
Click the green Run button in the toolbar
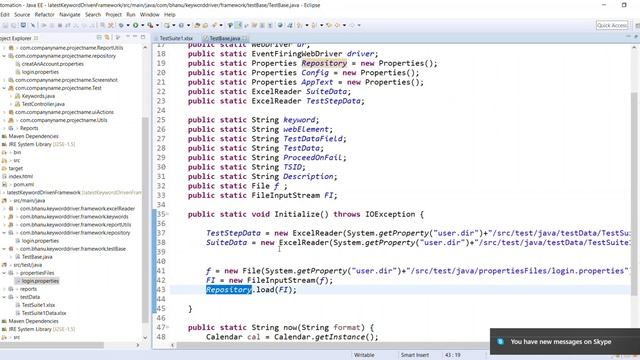[x=136, y=25]
